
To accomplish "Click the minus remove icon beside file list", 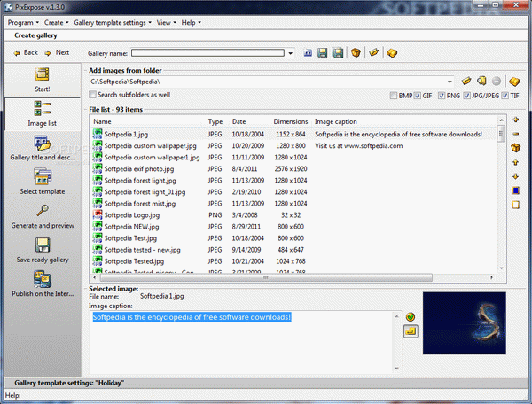I will 516,134.
